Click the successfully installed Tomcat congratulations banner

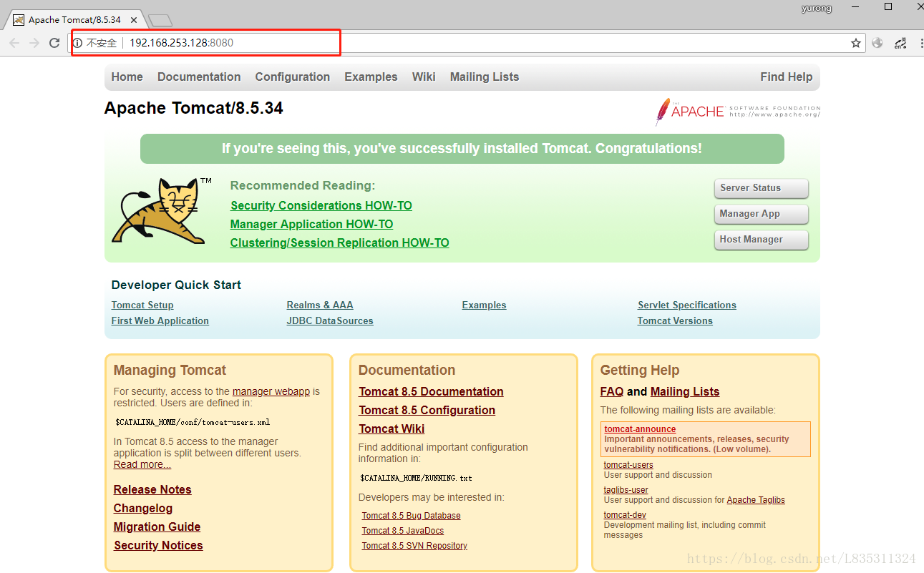(x=462, y=149)
